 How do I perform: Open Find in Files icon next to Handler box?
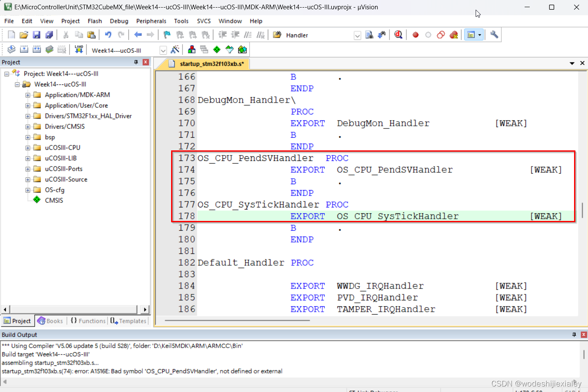point(277,35)
